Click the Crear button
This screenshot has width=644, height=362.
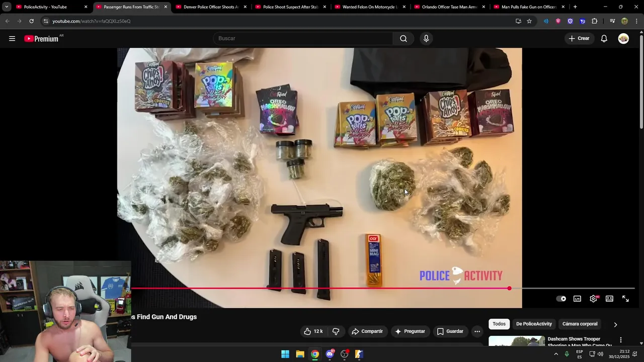coord(579,39)
